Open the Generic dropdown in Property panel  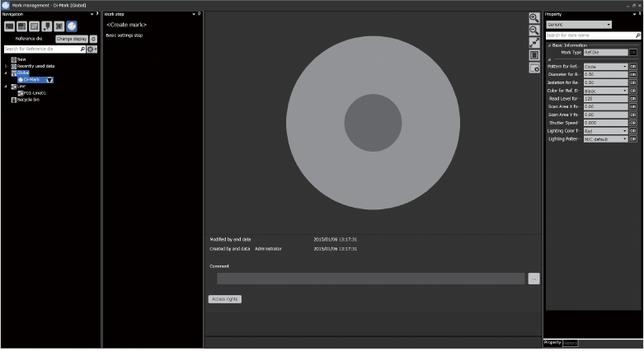coord(579,25)
